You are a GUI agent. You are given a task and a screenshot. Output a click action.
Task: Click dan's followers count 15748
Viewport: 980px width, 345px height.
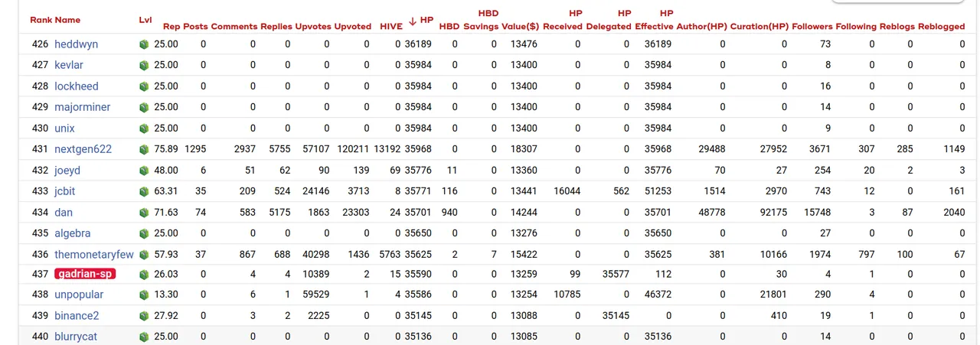(x=817, y=213)
